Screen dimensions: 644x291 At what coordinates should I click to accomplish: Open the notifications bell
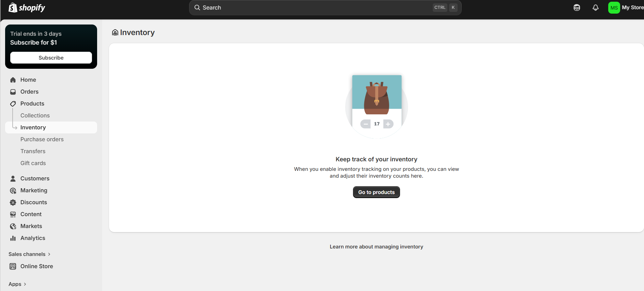595,7
